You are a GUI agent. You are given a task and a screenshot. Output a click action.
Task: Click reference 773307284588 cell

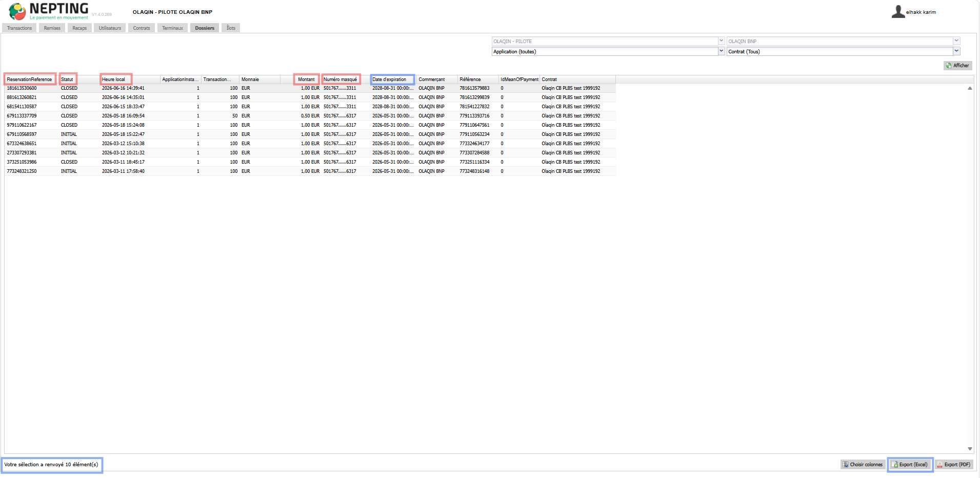click(474, 153)
